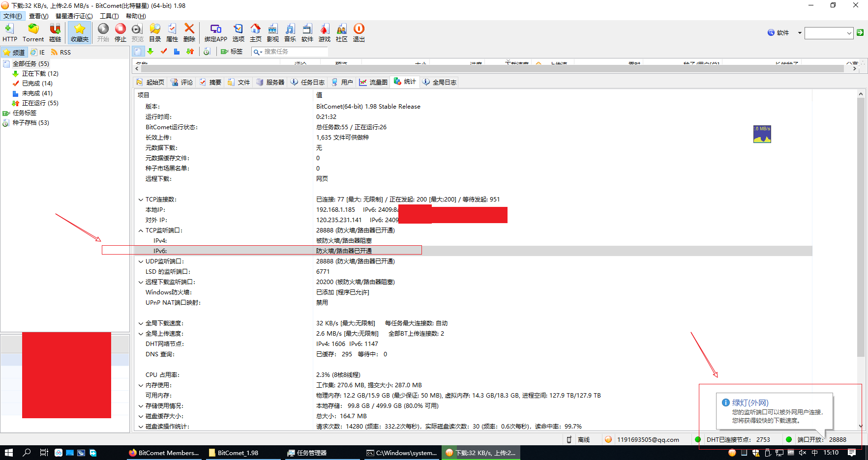Open the 文件(F) menu
This screenshot has width=868, height=460.
(12, 16)
